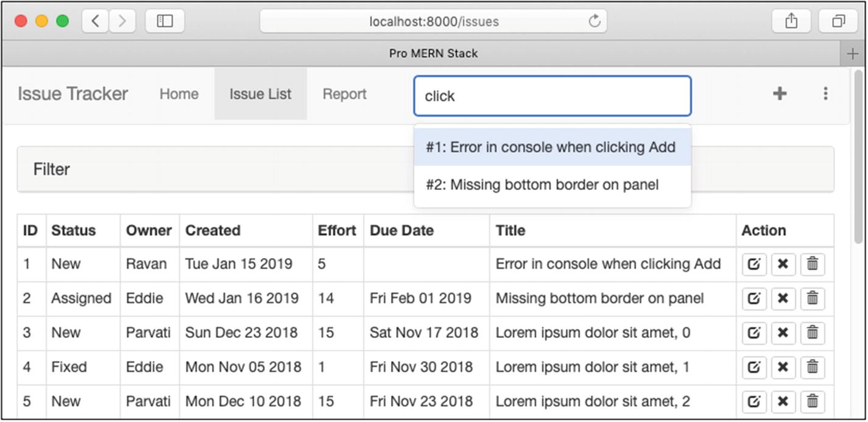Image resolution: width=868 pixels, height=422 pixels.
Task: Click the plus icon to create issue
Action: [780, 94]
